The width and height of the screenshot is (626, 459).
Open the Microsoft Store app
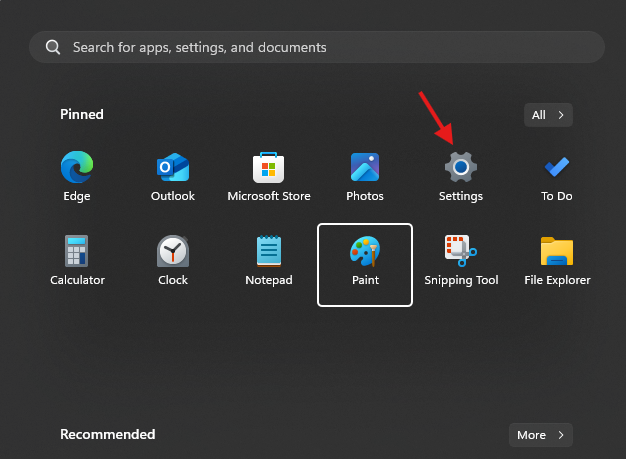(x=269, y=167)
